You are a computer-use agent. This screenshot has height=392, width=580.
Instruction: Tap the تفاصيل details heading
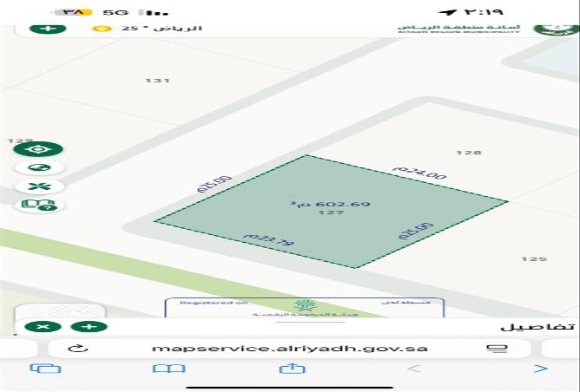[537, 327]
